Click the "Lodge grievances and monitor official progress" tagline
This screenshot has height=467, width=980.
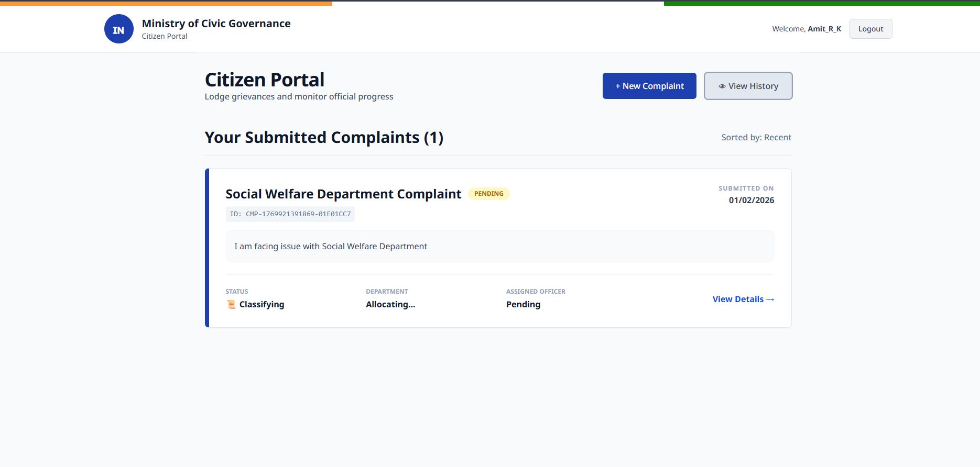(299, 96)
